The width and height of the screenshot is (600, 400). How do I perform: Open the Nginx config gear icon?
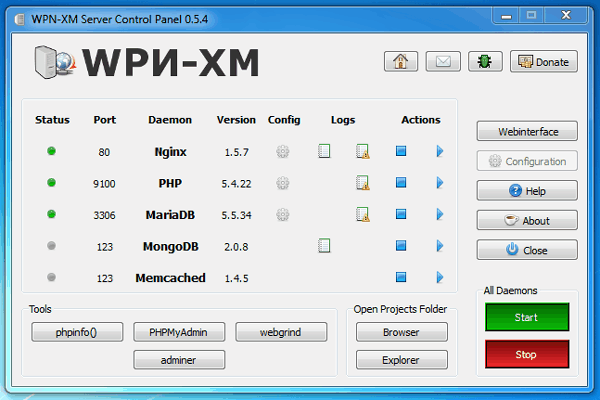pyautogui.click(x=284, y=152)
